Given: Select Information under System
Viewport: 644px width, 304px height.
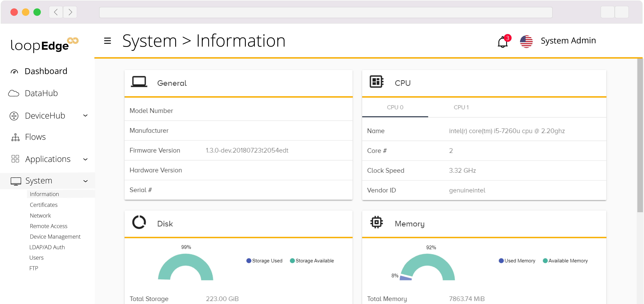Looking at the screenshot, I should 44,194.
